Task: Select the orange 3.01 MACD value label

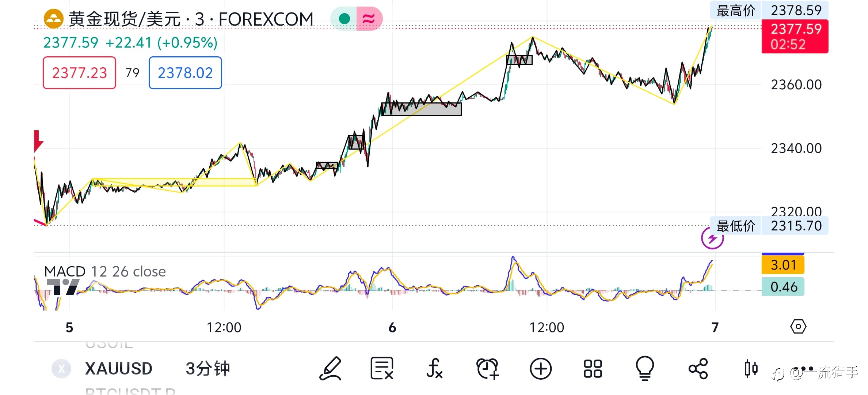Action: coord(783,265)
